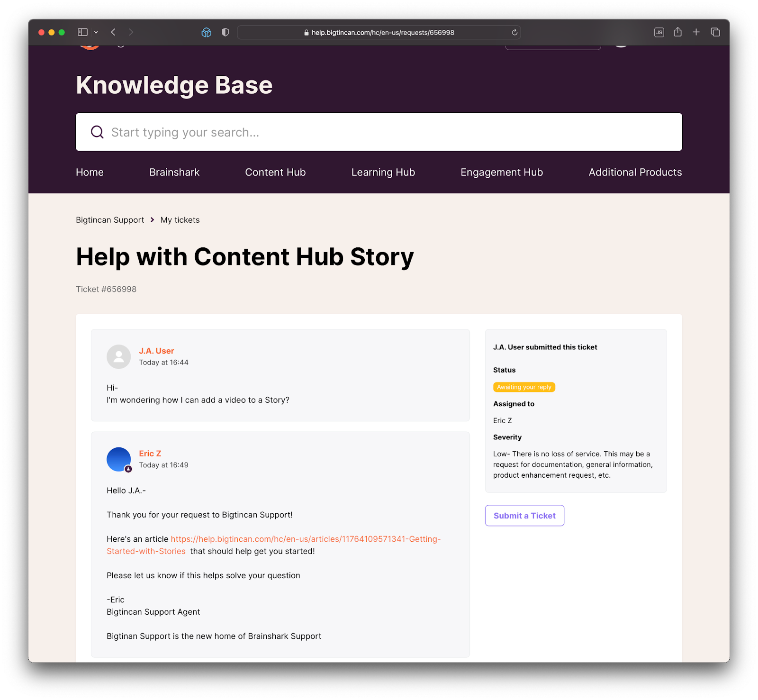Screen dimensions: 758x700
Task: Open the privacy shield icon
Action: pyautogui.click(x=226, y=32)
